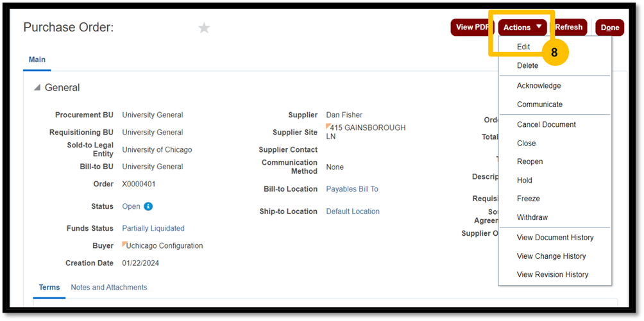This screenshot has width=644, height=321.
Task: Refresh the purchase order page
Action: point(568,28)
